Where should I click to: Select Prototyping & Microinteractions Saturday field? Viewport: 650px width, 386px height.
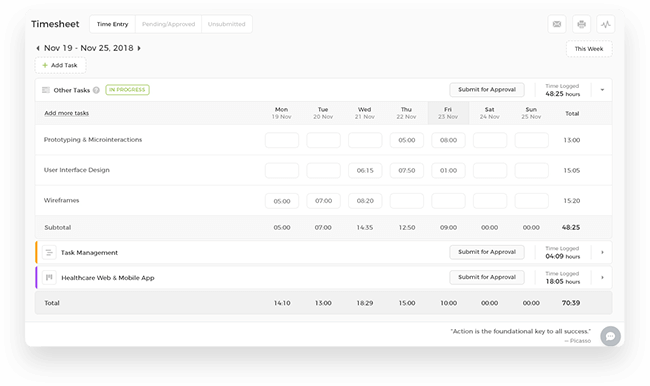pos(490,140)
